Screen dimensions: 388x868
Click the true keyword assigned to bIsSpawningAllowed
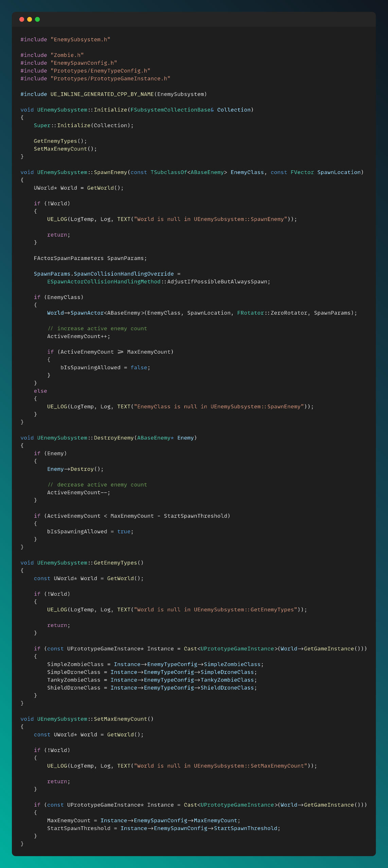click(x=124, y=531)
